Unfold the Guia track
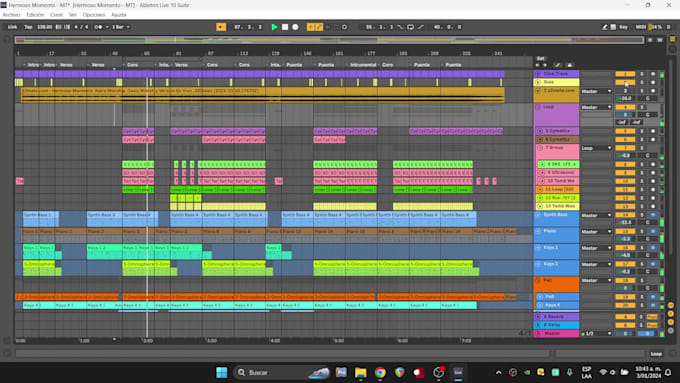Viewport: 680px width, 383px height. coord(538,82)
